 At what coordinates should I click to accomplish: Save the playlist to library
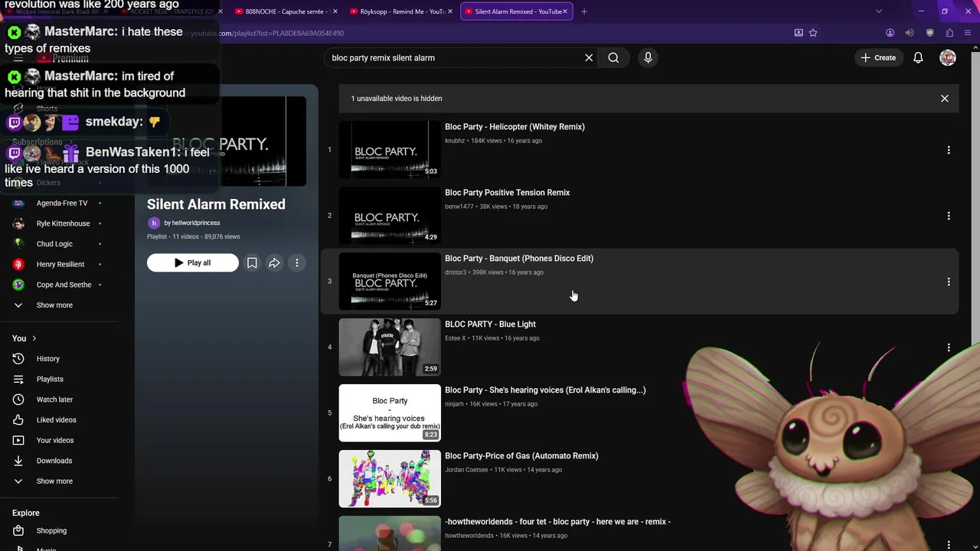point(252,262)
